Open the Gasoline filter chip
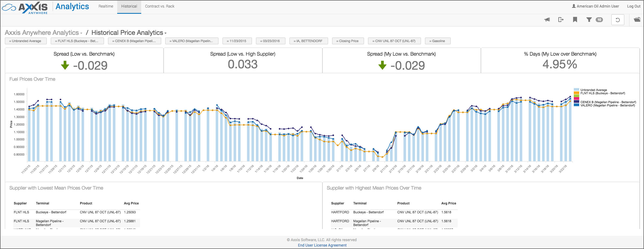Viewport: 644px width, 249px height. (x=438, y=41)
